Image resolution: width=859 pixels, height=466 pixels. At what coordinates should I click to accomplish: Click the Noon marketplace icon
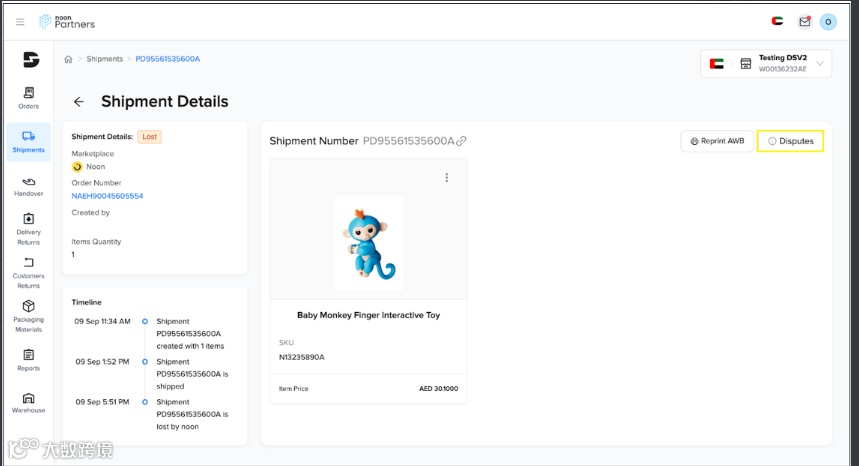coord(77,166)
